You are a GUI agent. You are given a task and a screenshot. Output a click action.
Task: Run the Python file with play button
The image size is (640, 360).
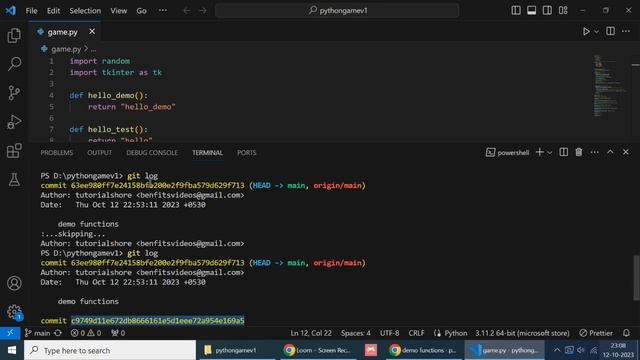[586, 31]
